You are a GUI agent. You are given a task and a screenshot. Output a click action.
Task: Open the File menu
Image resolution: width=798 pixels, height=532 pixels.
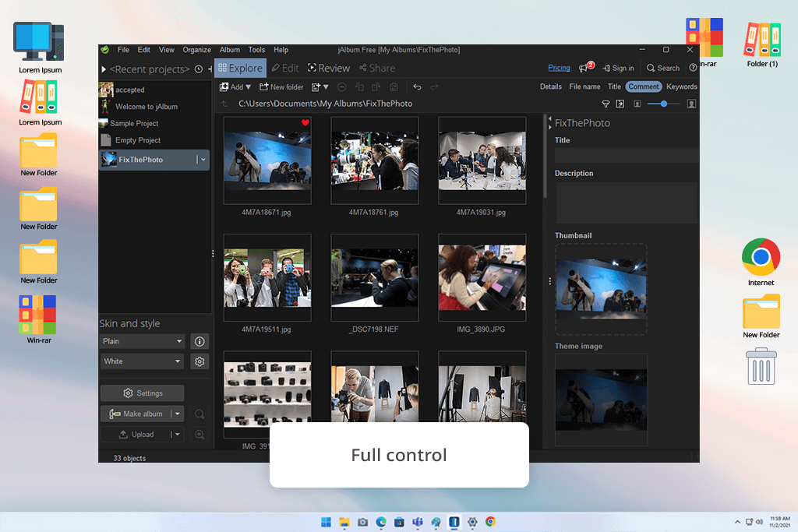tap(123, 50)
